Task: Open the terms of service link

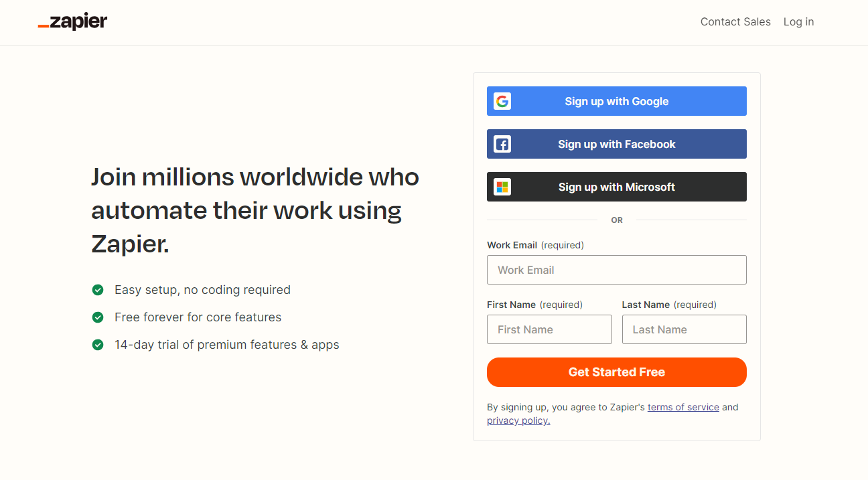Action: (683, 407)
